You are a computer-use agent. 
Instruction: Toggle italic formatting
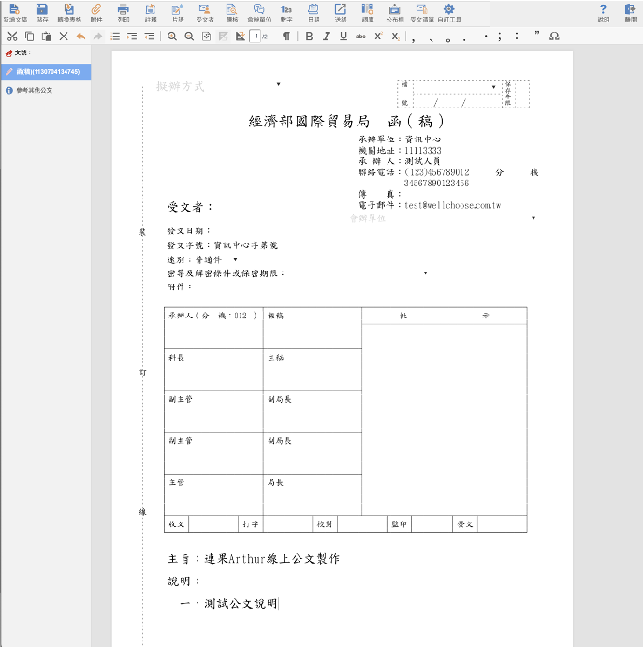327,37
